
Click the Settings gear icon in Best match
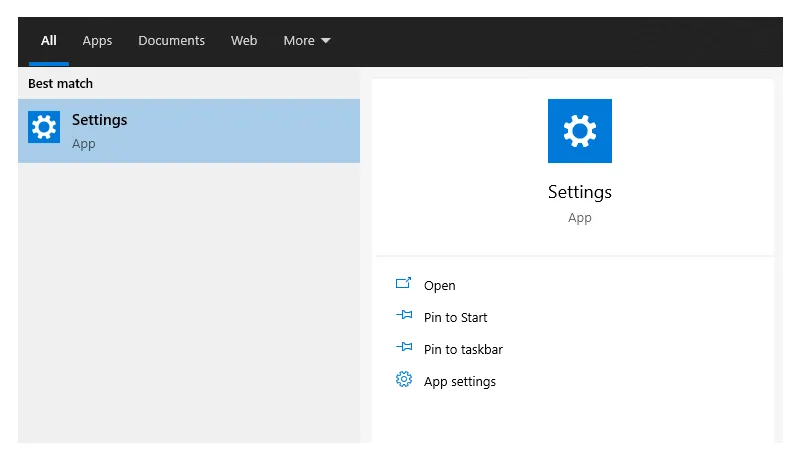pyautogui.click(x=44, y=127)
